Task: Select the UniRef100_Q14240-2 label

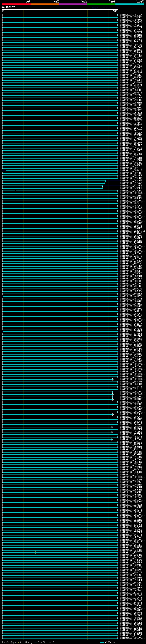Action: click(132, 231)
